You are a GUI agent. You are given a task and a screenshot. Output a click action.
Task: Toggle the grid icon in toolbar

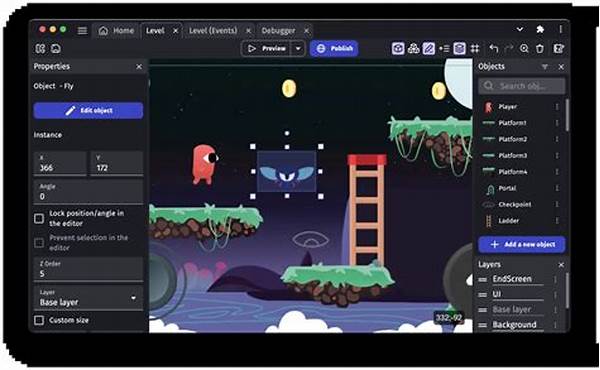pos(475,49)
